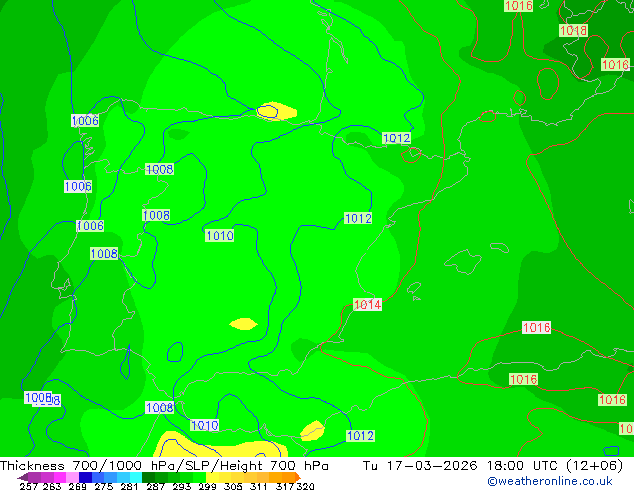Click the cyan legend swatch
Viewport: 634px width, 490px height.
pyautogui.click(x=136, y=477)
